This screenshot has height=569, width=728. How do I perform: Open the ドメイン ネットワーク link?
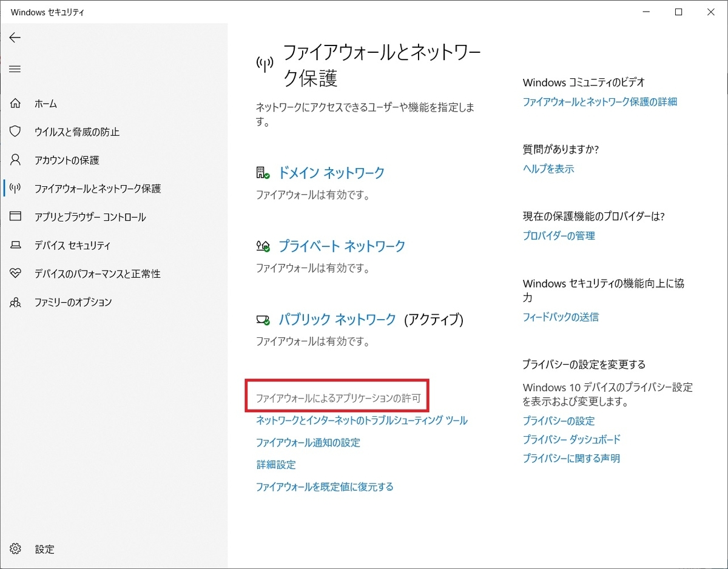click(331, 173)
